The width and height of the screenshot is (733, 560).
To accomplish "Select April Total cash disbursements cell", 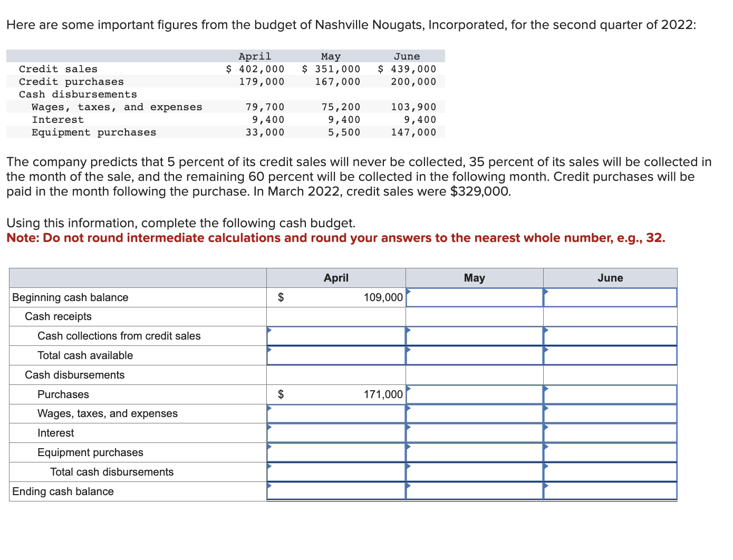I will [x=336, y=472].
